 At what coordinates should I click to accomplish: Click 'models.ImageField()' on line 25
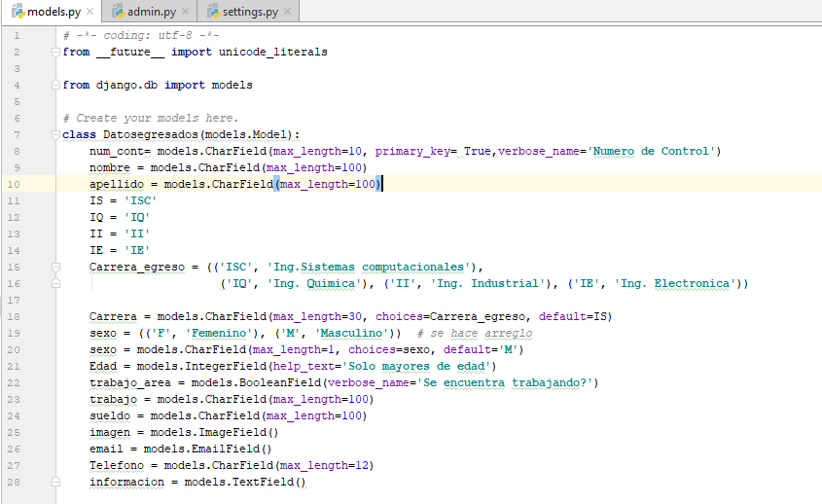(215, 433)
